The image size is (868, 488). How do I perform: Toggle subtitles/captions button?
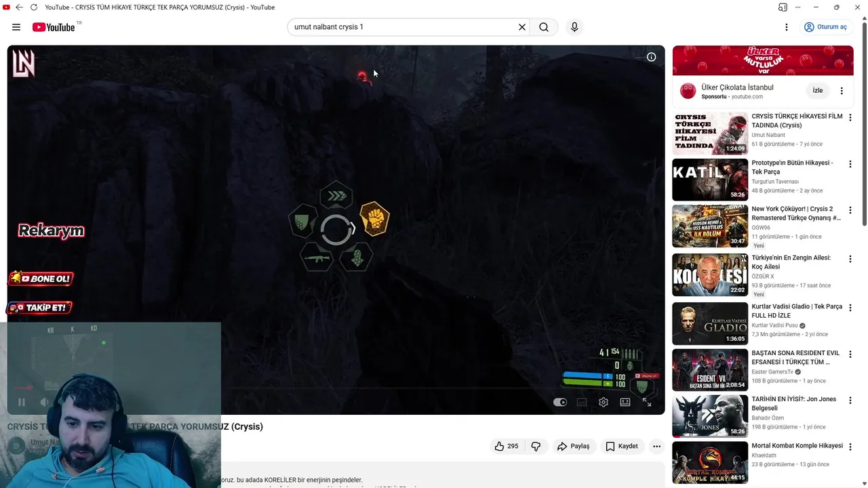(582, 402)
